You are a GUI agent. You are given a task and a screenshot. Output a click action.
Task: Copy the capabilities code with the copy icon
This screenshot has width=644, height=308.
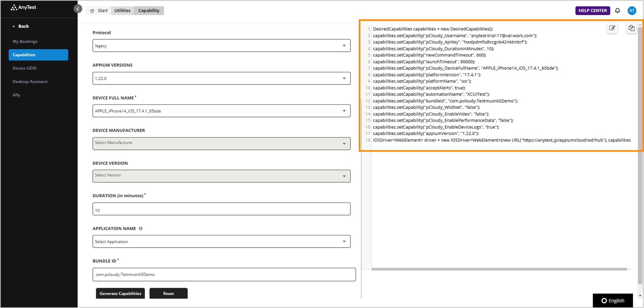tap(631, 28)
